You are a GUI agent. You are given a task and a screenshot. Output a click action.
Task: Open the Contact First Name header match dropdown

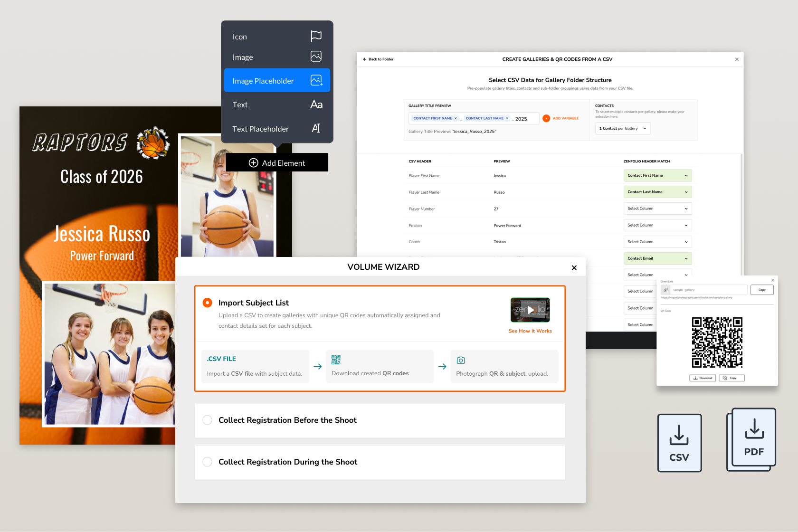[657, 175]
